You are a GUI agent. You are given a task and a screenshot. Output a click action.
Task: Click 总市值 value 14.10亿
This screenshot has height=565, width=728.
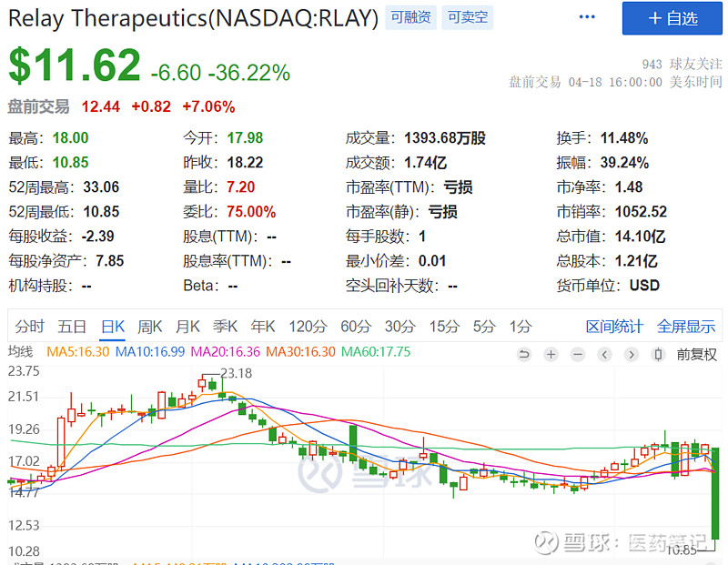point(641,237)
